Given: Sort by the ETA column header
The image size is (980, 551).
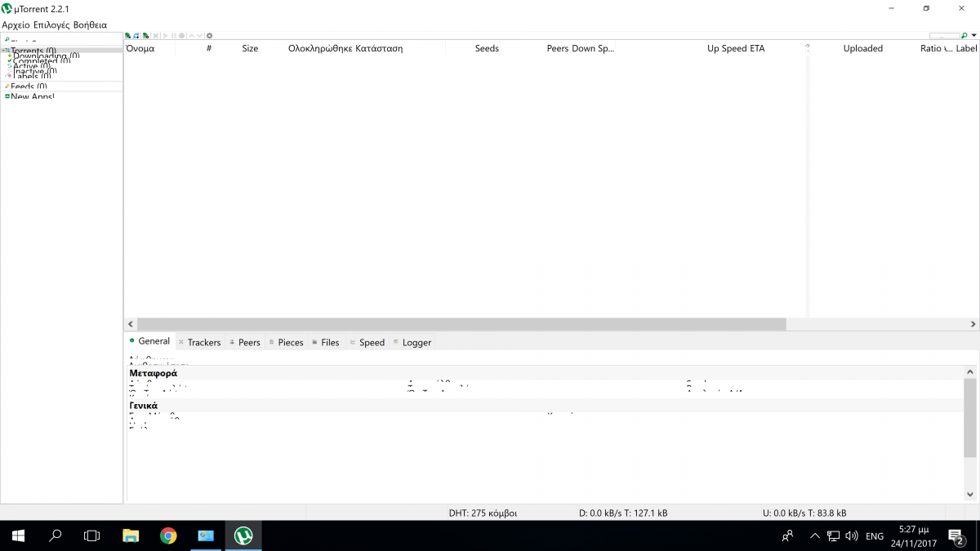Looking at the screenshot, I should point(757,48).
